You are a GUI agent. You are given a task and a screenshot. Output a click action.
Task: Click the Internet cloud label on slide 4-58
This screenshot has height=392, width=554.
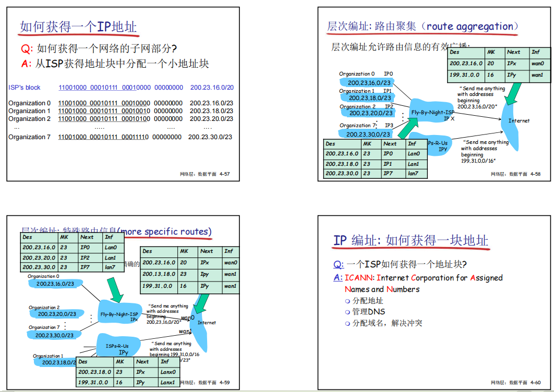tap(519, 121)
